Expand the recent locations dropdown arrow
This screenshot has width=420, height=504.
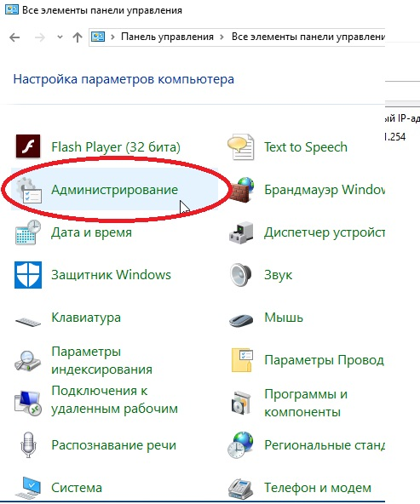coord(60,37)
